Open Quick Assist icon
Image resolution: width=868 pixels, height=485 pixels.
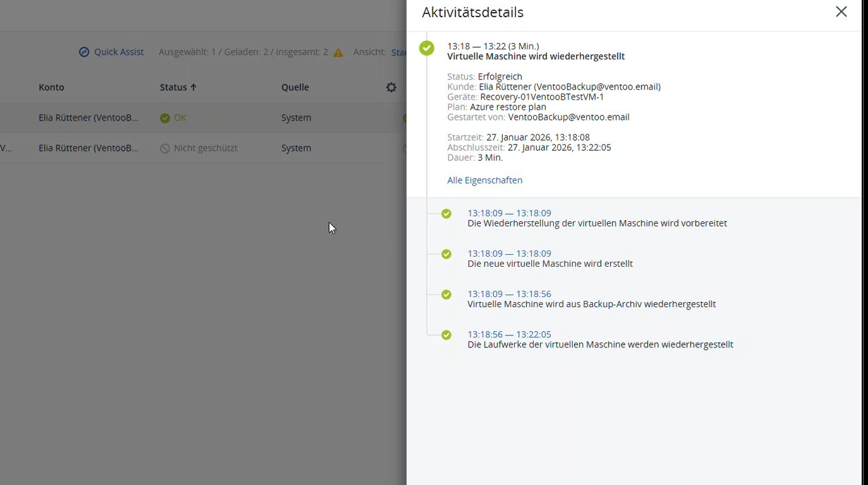[x=84, y=52]
